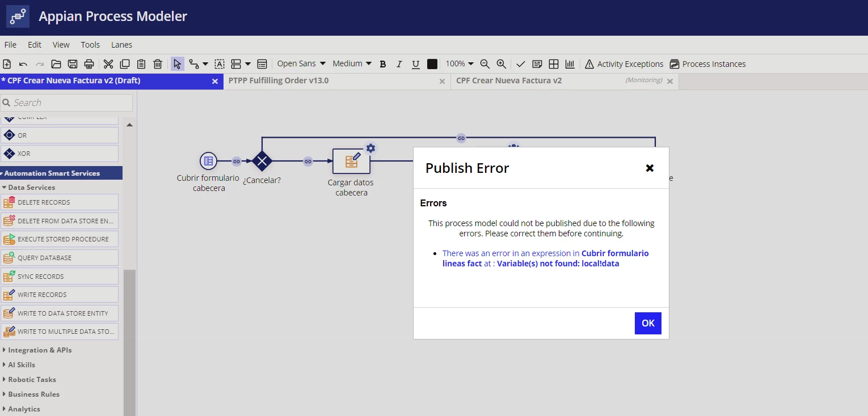Open the Edit menu
This screenshot has height=416, width=868.
tap(35, 45)
